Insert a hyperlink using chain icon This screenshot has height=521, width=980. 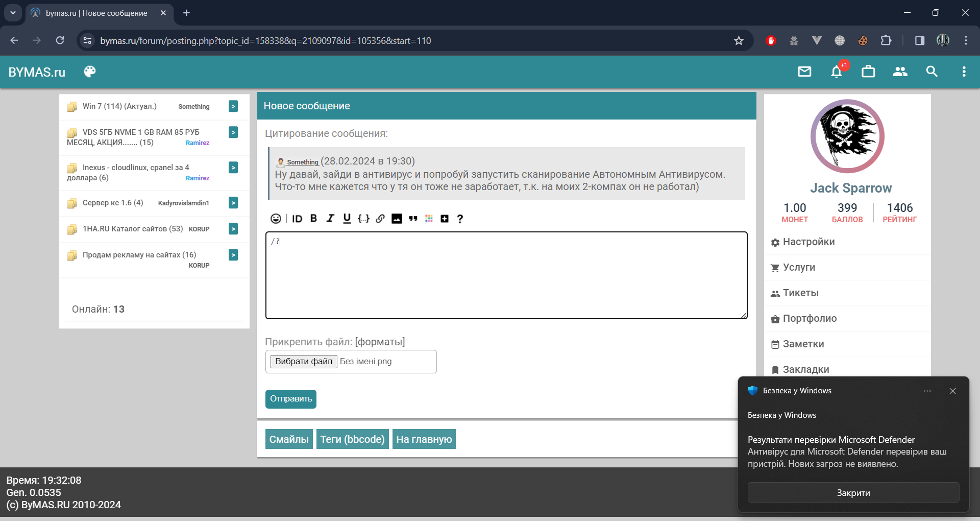point(380,219)
